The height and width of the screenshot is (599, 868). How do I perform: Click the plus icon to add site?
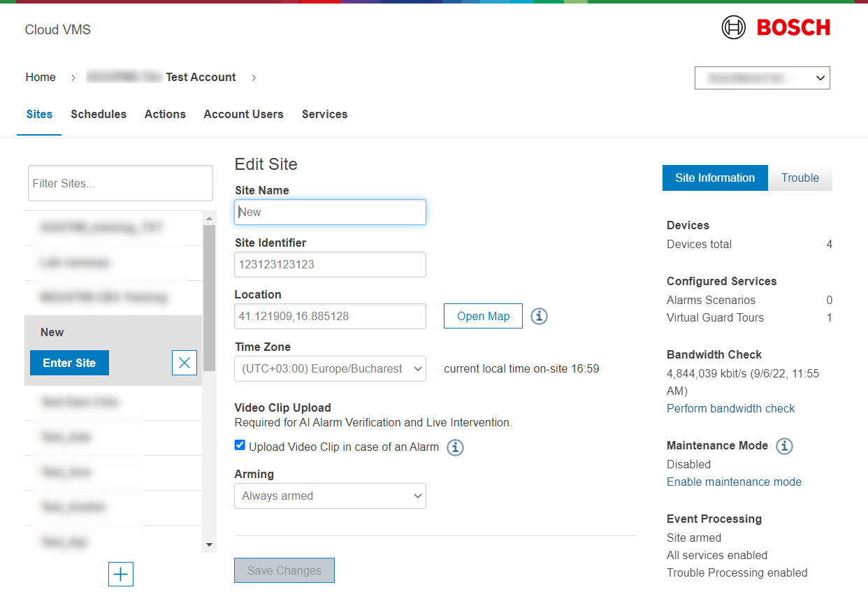(x=121, y=575)
